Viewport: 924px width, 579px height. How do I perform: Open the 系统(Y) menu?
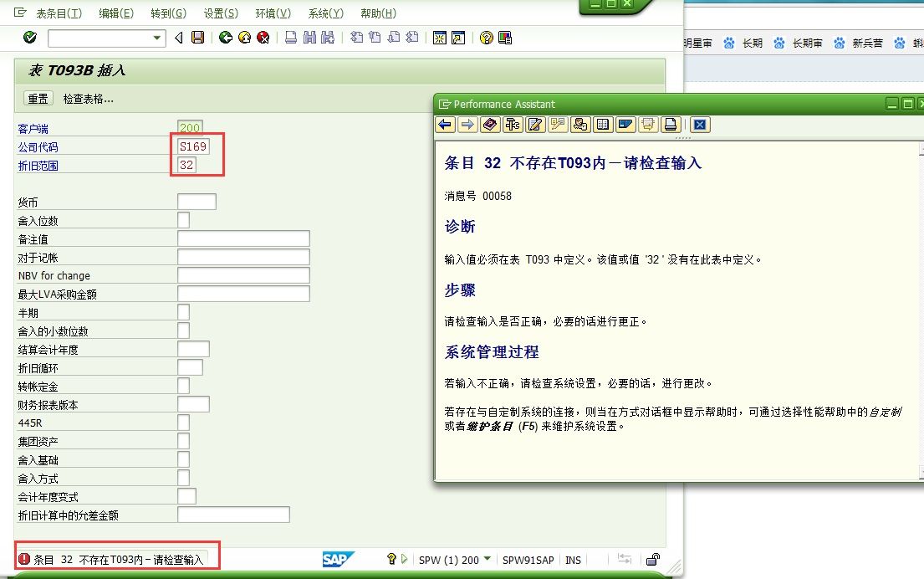point(325,13)
